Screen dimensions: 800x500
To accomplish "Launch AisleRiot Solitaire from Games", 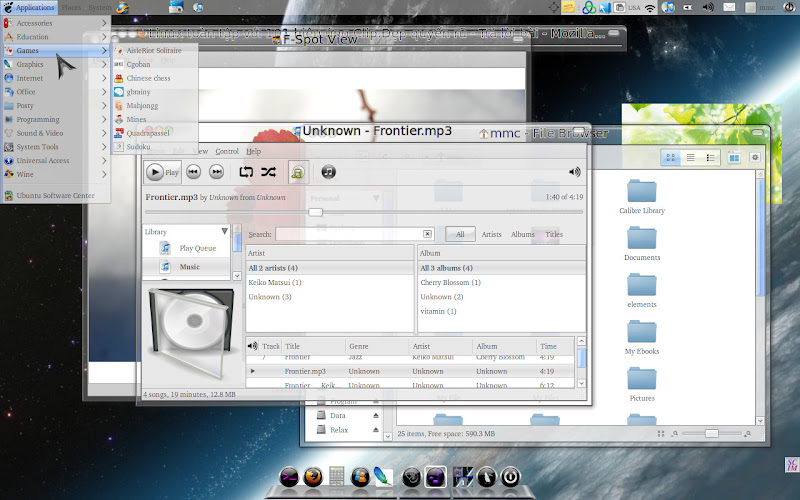I will click(155, 50).
